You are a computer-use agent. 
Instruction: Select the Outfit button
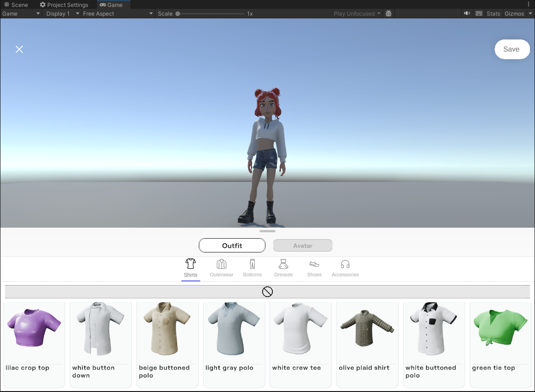(232, 245)
